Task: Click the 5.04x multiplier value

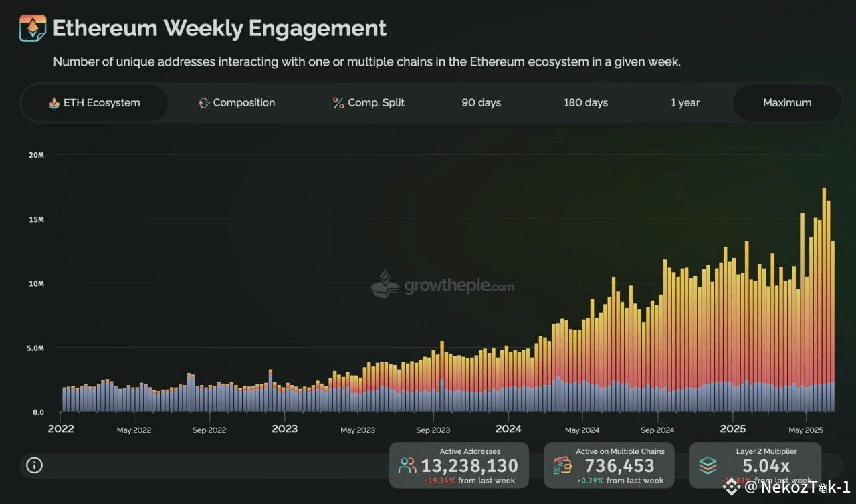Action: [766, 466]
